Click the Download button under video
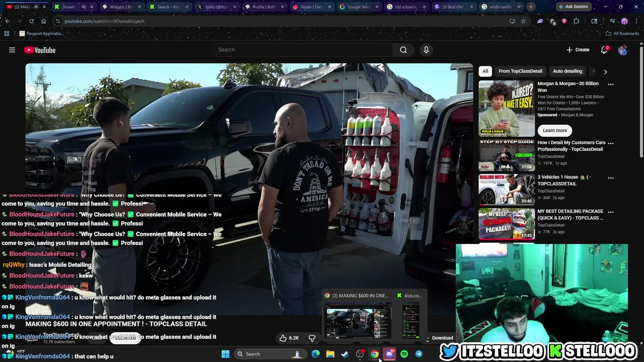644x362 pixels. pyautogui.click(x=439, y=338)
